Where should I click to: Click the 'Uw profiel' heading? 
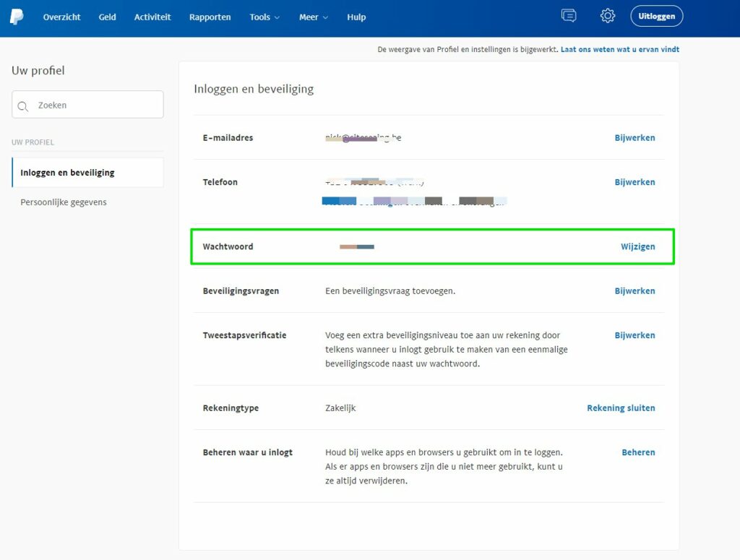click(x=38, y=71)
